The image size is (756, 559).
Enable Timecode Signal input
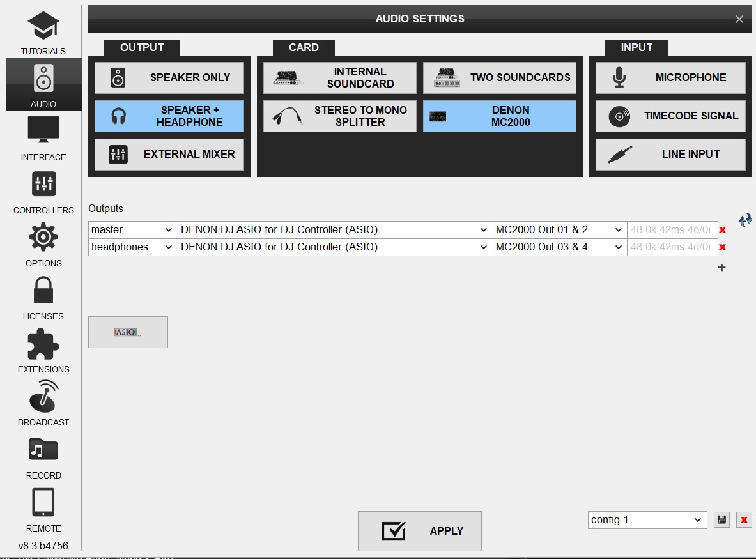click(670, 116)
